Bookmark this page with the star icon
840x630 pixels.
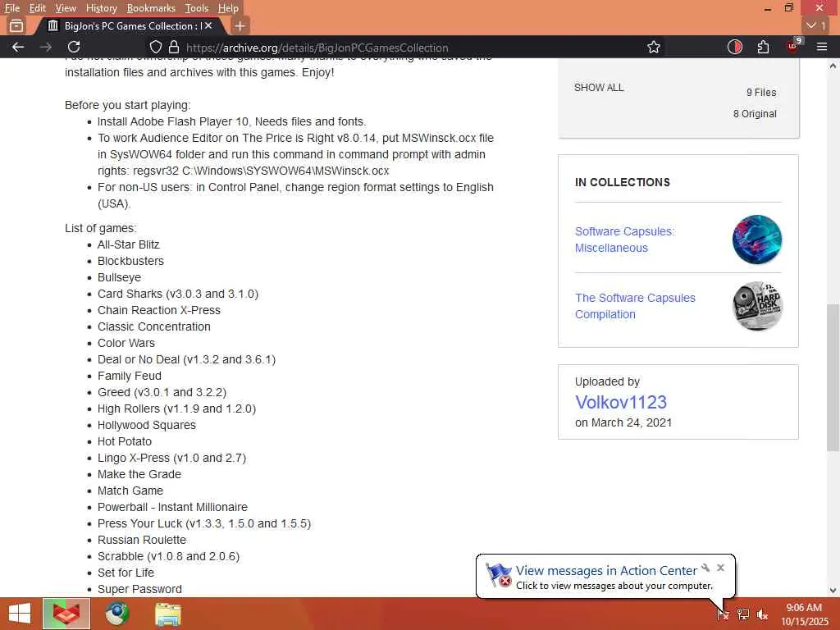coord(654,47)
